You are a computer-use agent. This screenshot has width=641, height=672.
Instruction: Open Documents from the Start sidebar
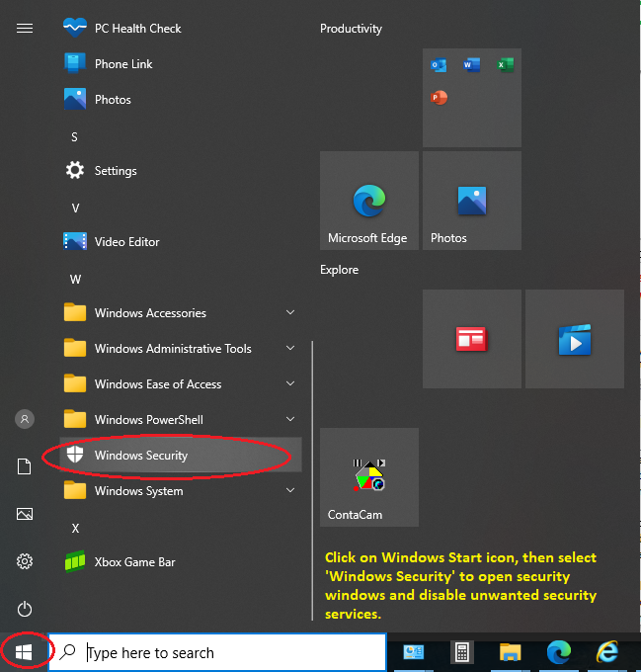tap(25, 466)
